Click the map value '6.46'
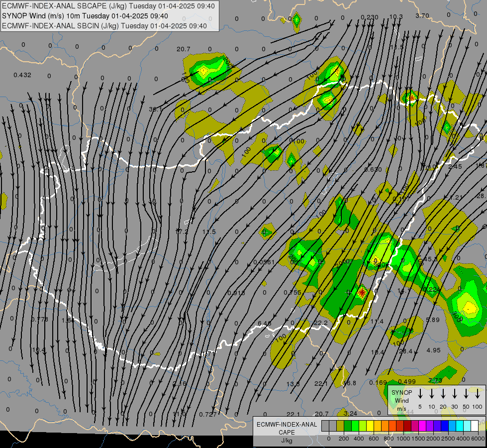The image size is (487, 448). pyautogui.click(x=265, y=324)
